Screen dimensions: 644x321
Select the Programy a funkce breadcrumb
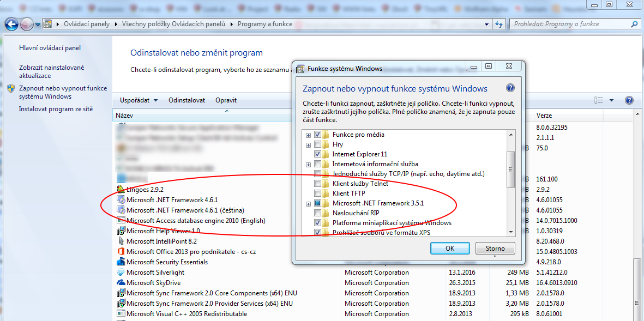pyautogui.click(x=264, y=24)
